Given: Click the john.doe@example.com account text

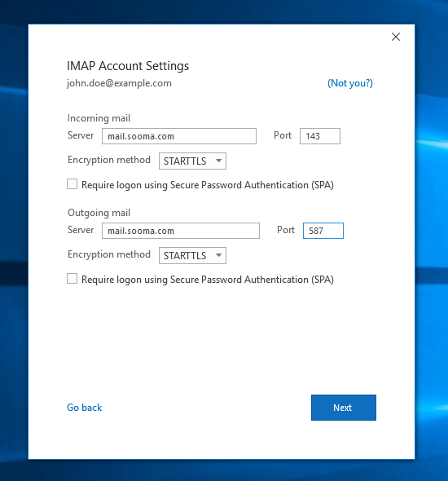Looking at the screenshot, I should coord(119,83).
